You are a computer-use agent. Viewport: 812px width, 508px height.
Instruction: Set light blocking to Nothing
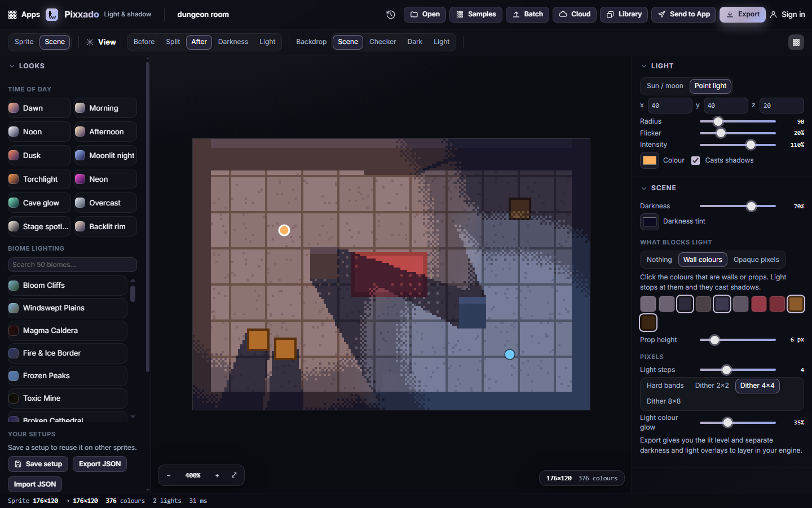point(659,260)
